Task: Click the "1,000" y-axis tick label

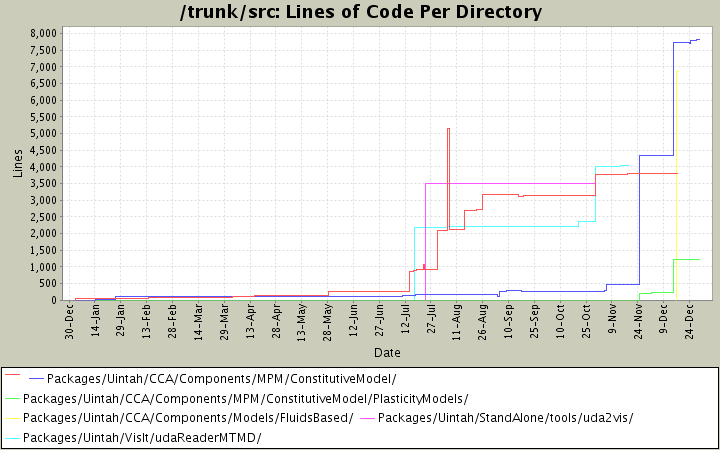Action: point(45,267)
